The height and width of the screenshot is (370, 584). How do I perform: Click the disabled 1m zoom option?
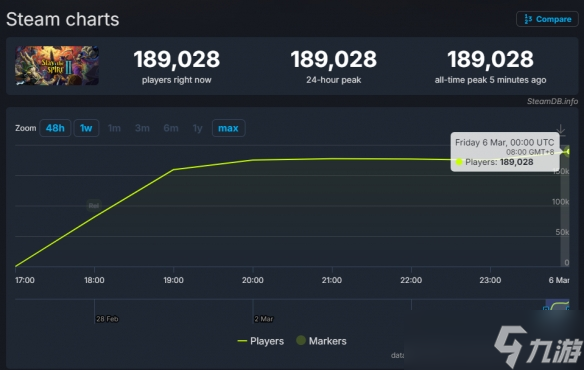(x=114, y=128)
